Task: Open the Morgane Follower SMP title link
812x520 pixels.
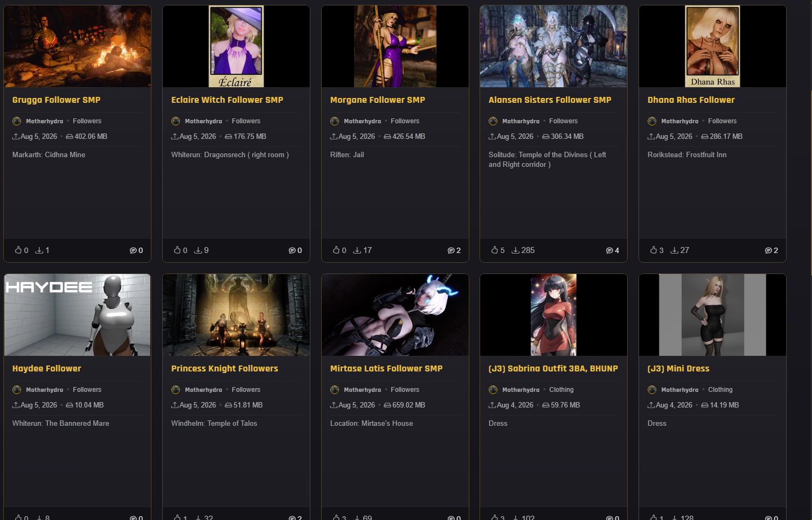Action: point(378,100)
